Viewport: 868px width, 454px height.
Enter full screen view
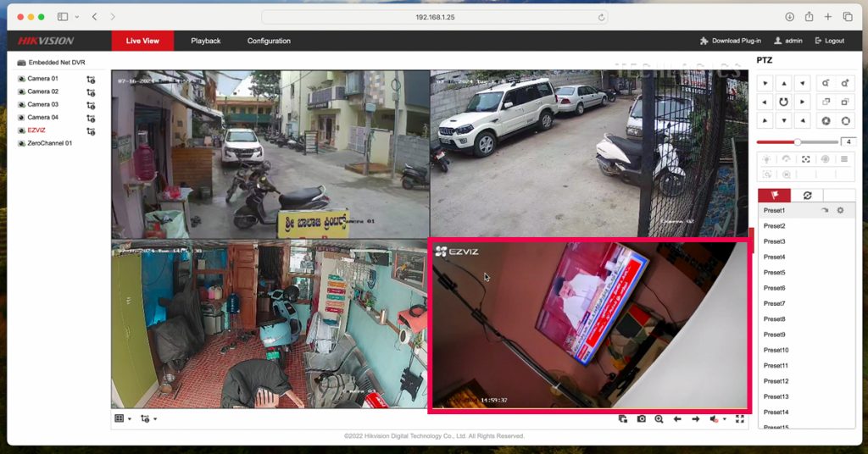coord(740,419)
